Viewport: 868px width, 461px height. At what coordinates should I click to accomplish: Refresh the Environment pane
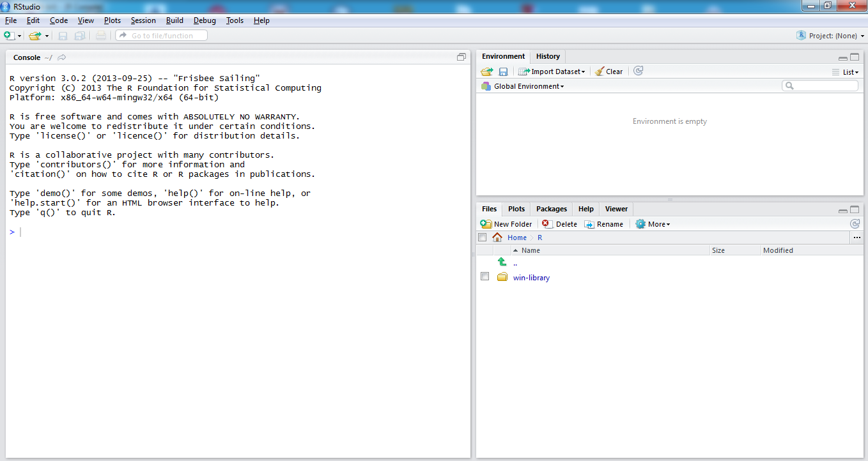638,71
